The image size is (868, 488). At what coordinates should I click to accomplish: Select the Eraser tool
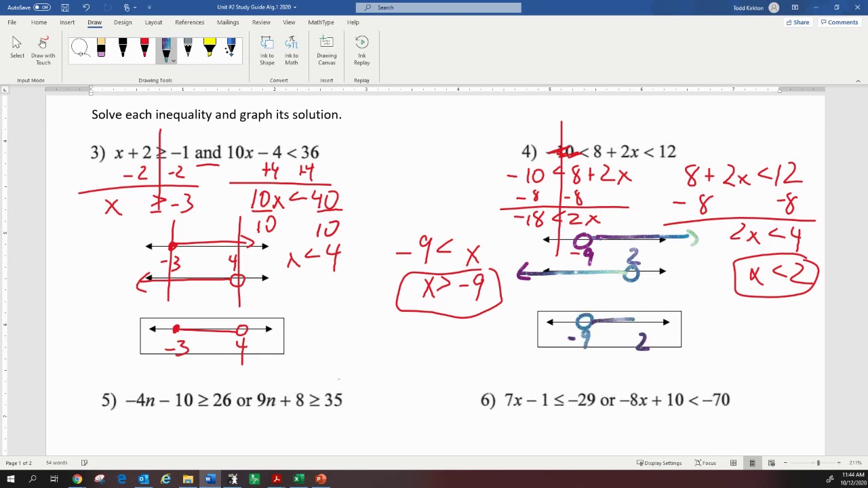tap(101, 49)
